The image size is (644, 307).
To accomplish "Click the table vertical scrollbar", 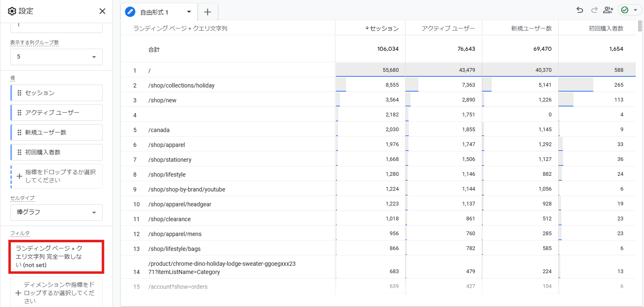I will [640, 26].
